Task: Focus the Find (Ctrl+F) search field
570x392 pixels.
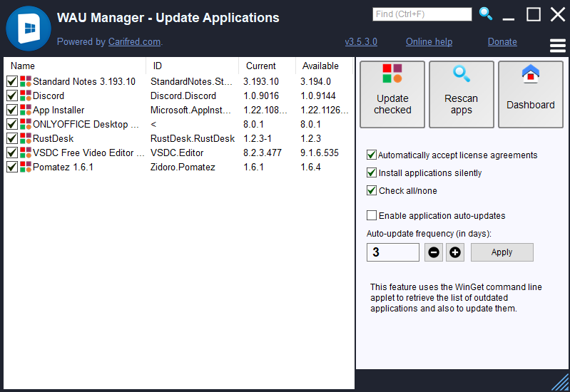Action: coord(422,14)
